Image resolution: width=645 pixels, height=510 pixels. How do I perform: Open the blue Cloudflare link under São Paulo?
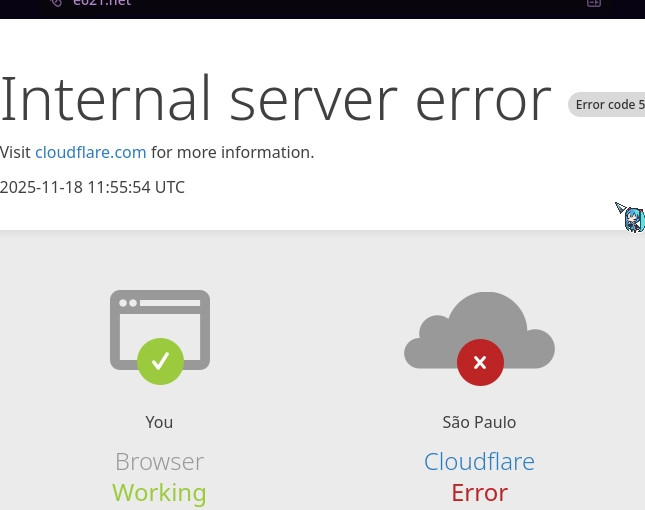tap(479, 461)
